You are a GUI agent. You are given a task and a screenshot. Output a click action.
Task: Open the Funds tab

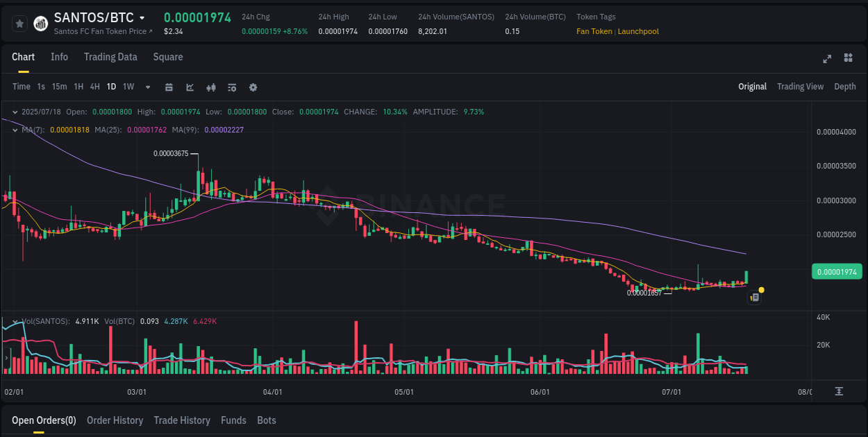point(233,420)
